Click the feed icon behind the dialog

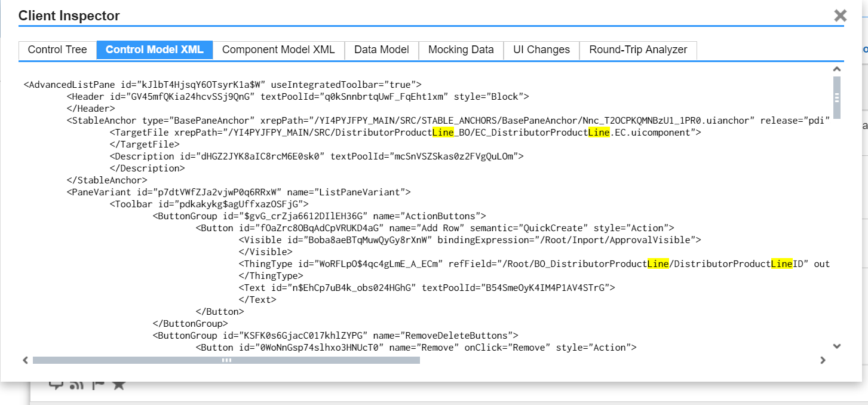click(x=77, y=385)
